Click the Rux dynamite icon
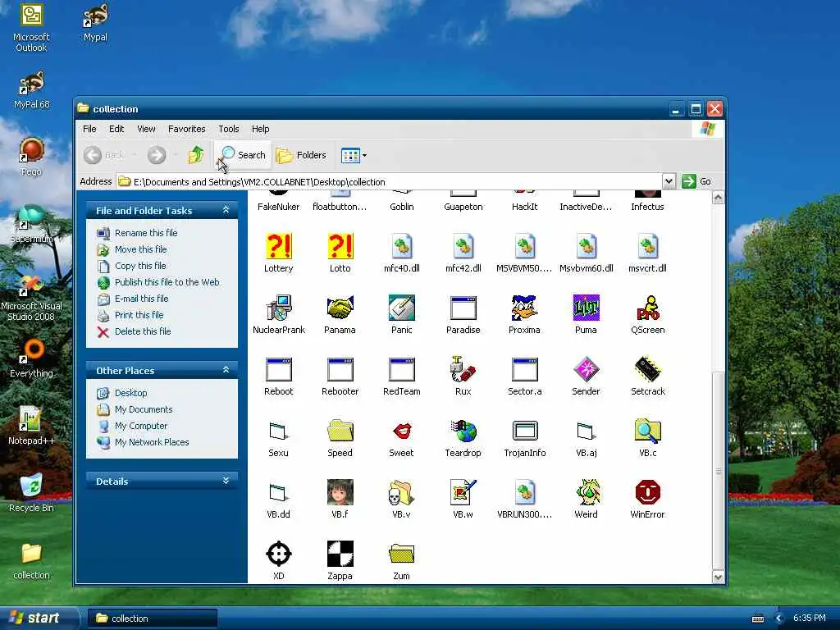The height and width of the screenshot is (630, 840). pyautogui.click(x=463, y=370)
